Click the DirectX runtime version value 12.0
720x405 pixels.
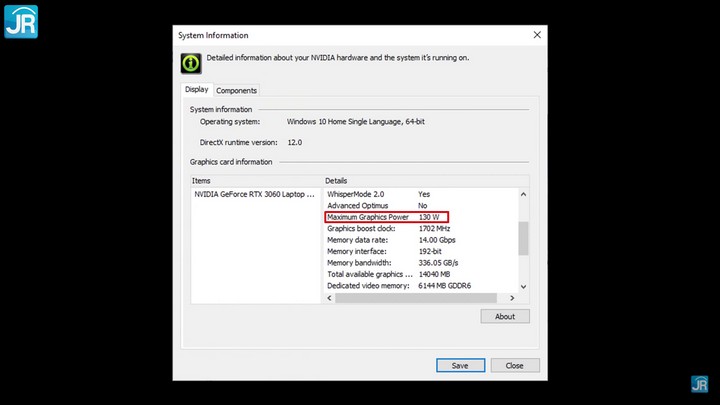(295, 142)
